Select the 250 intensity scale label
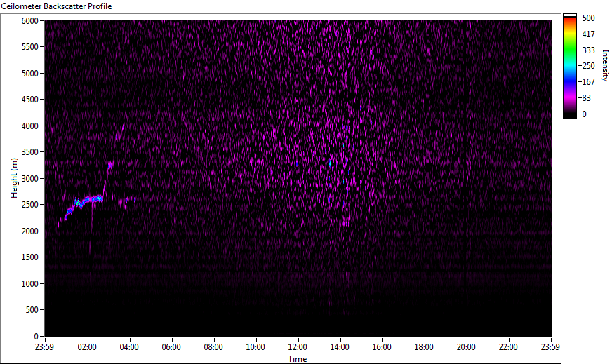Viewport: 612px width, 364px height. (588, 66)
